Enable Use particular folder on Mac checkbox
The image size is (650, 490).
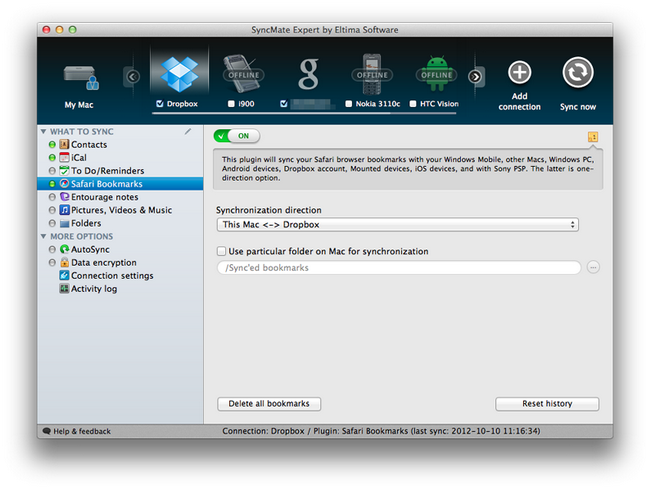tap(221, 251)
